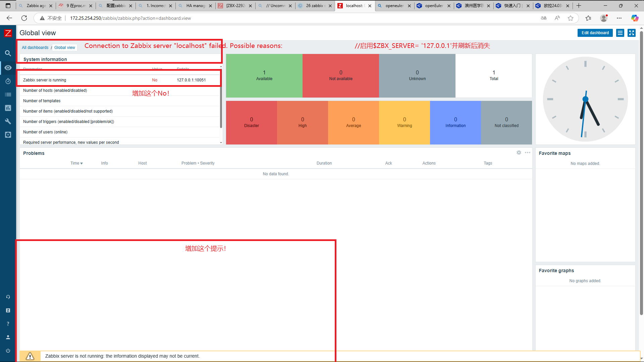
Task: Open browser settings three-dots menu
Action: tap(619, 18)
